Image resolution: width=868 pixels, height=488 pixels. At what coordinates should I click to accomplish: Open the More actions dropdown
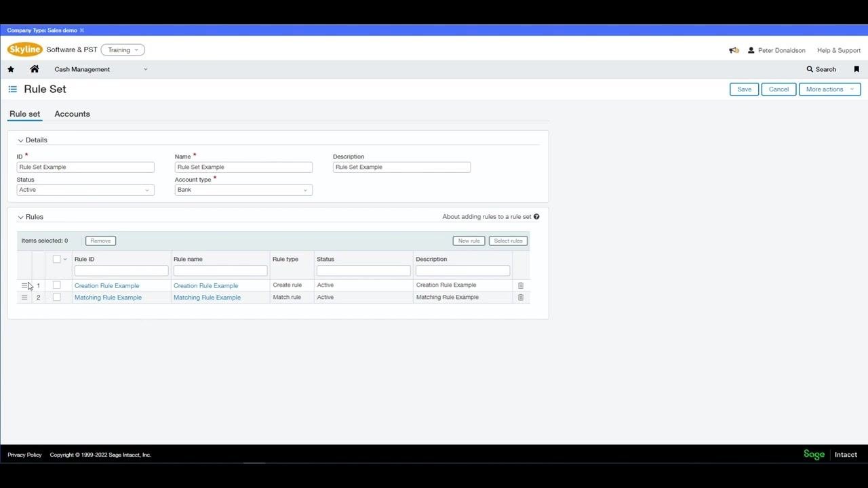click(830, 89)
